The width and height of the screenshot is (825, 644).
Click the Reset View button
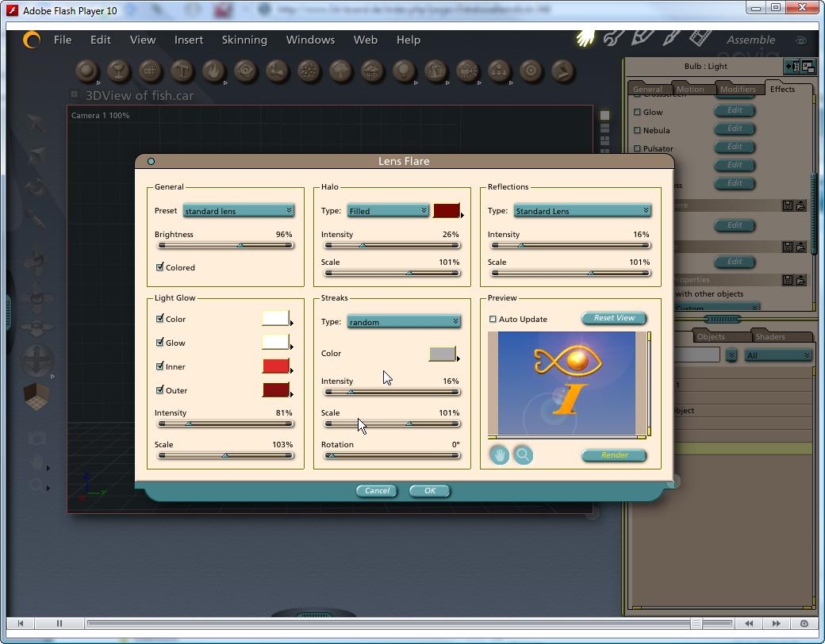(614, 318)
